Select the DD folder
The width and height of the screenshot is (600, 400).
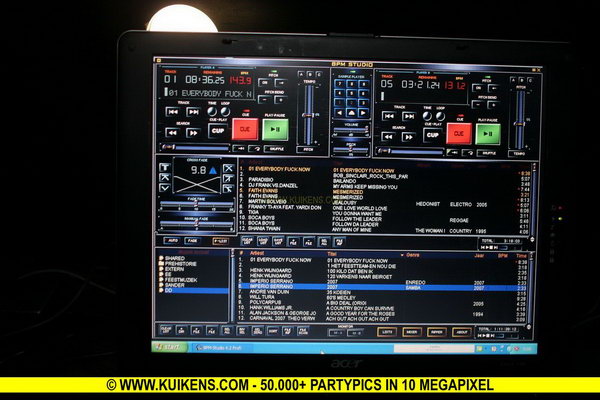pyautogui.click(x=193, y=291)
